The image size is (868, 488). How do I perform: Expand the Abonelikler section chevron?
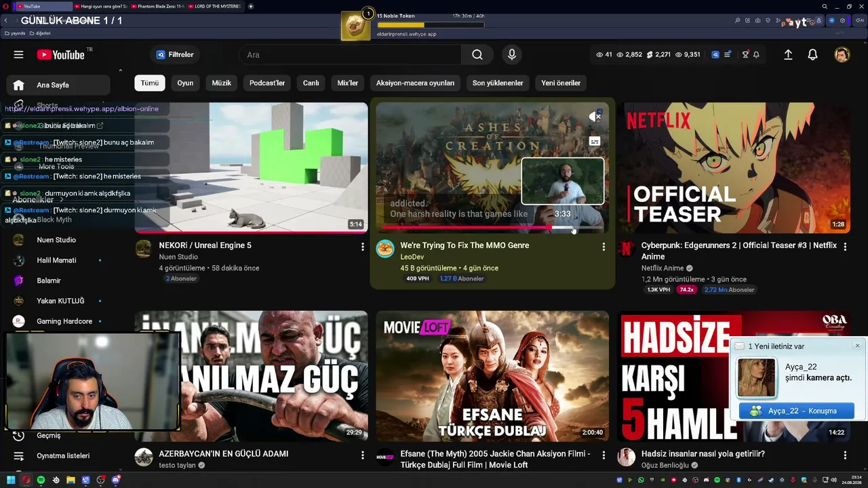click(x=61, y=200)
